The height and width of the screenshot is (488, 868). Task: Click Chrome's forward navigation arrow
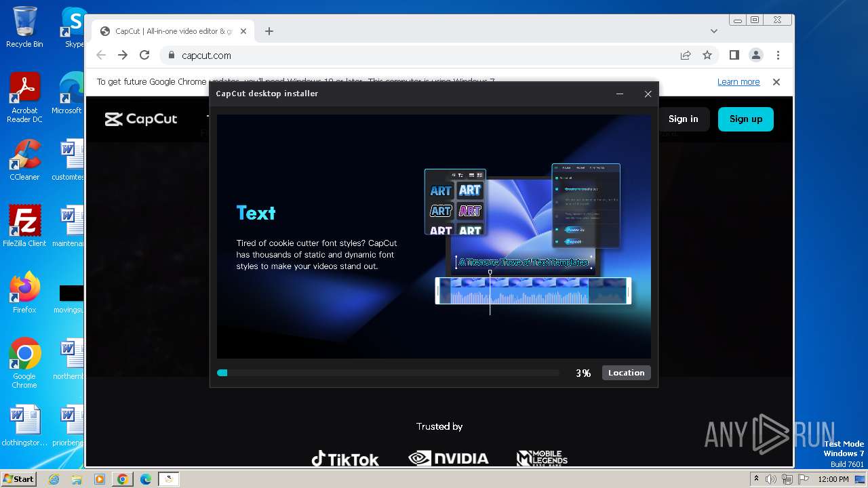(123, 56)
